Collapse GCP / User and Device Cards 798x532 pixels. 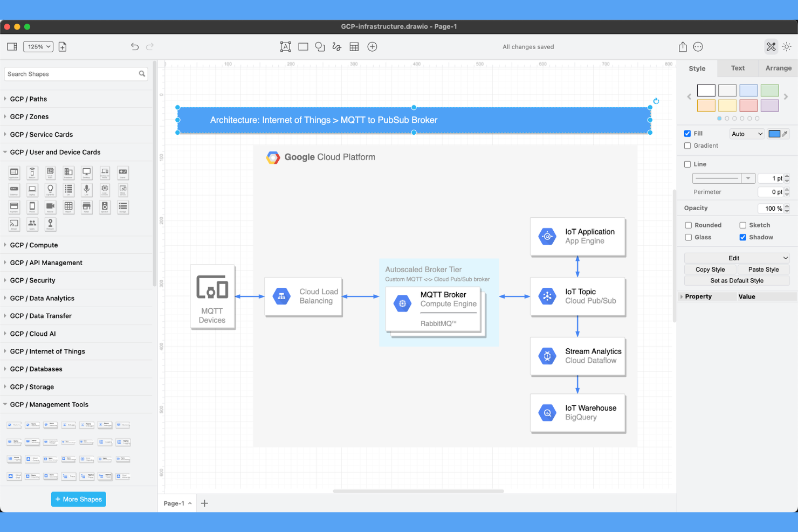[x=76, y=153]
